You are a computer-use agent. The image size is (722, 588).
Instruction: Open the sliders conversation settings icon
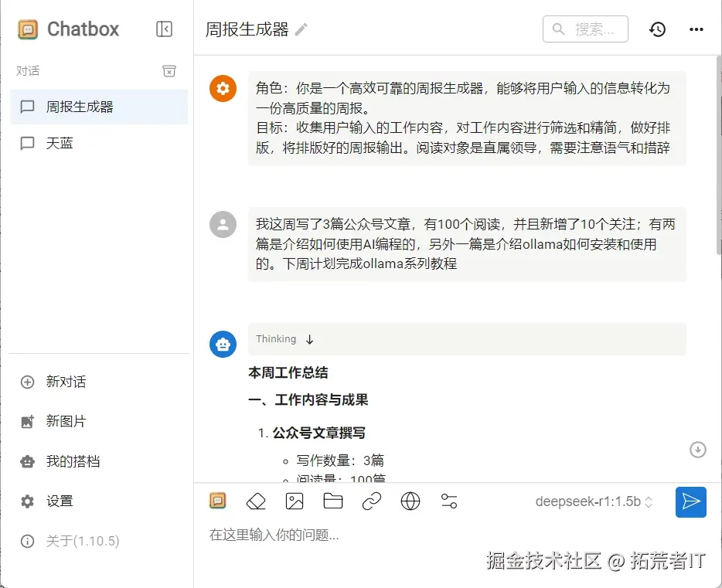[449, 501]
